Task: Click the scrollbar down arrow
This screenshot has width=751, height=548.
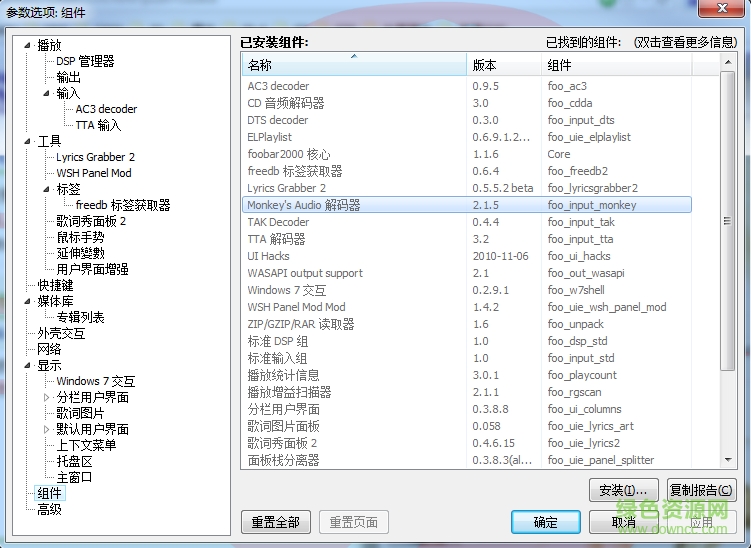Action: [x=728, y=460]
